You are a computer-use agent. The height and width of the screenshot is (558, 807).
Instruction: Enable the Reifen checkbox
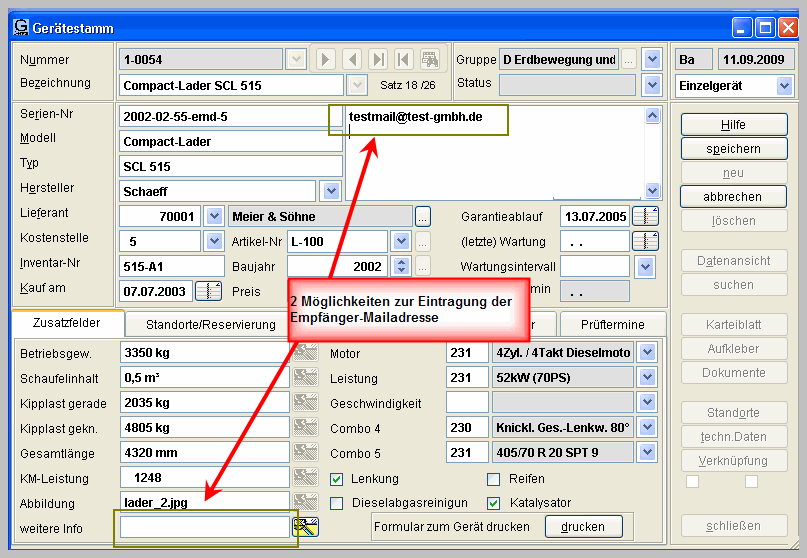point(493,479)
